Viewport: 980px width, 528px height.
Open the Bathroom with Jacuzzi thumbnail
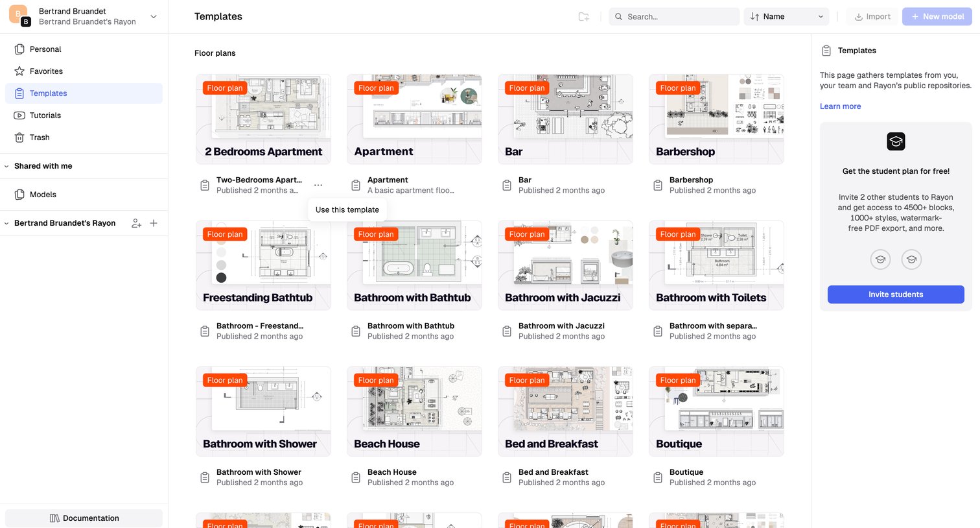tap(565, 265)
